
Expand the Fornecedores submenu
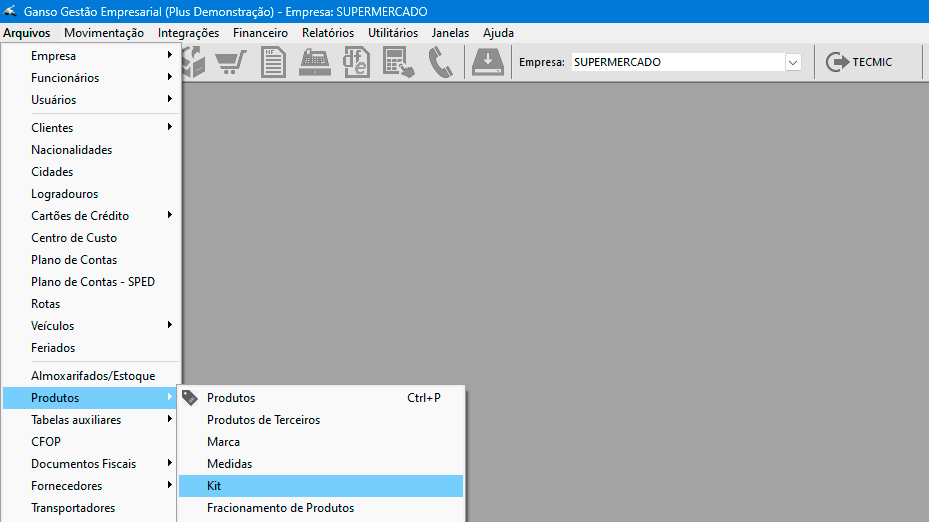[x=91, y=485]
